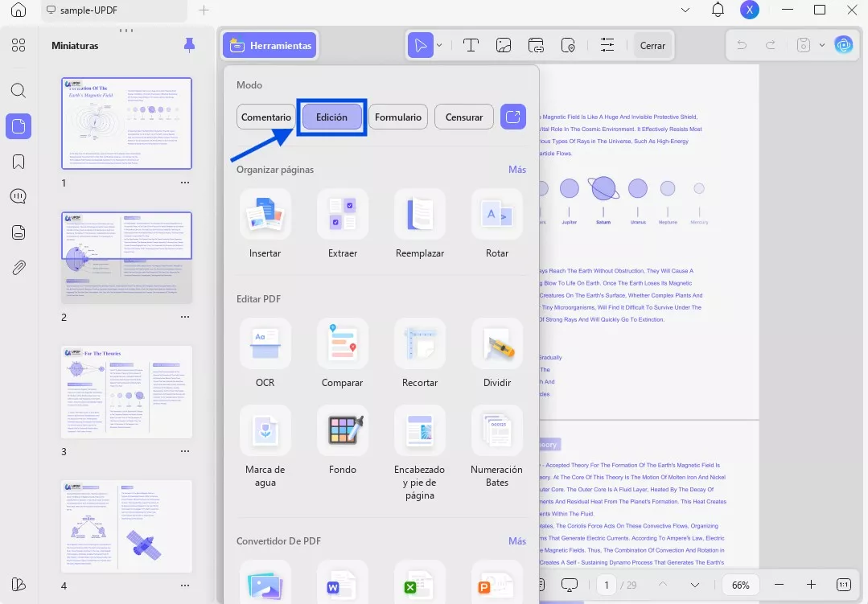Expand the selection tool dropdown arrow
Image resolution: width=868 pixels, height=604 pixels.
coord(439,45)
